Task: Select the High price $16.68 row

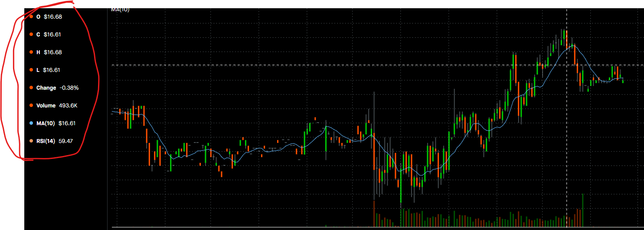Action: (46, 52)
